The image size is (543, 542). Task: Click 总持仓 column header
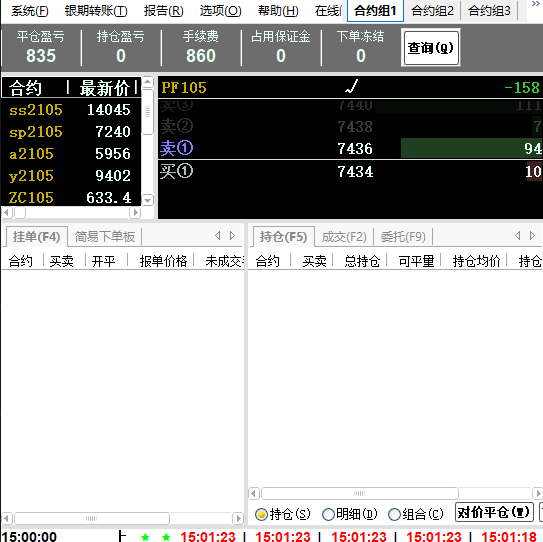tap(362, 261)
